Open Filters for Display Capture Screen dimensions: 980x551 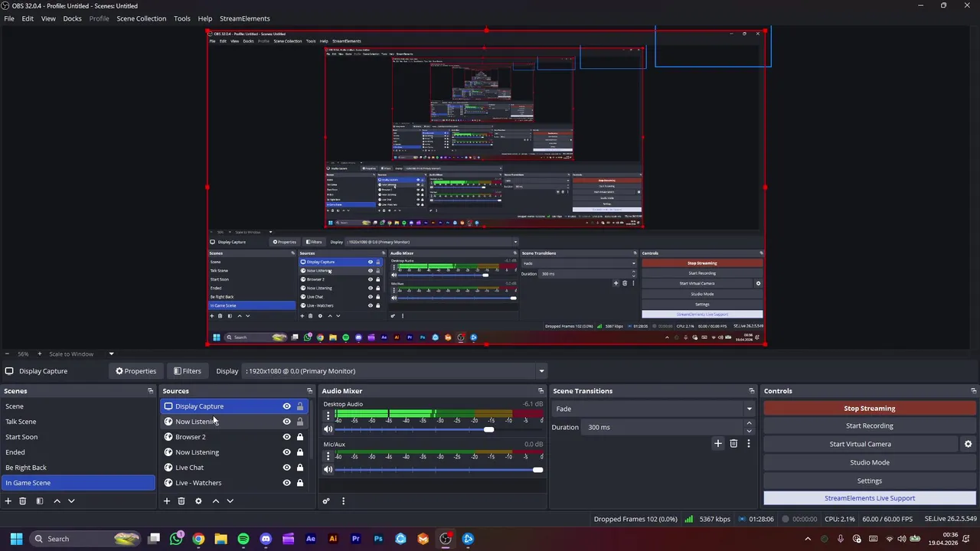pos(188,371)
